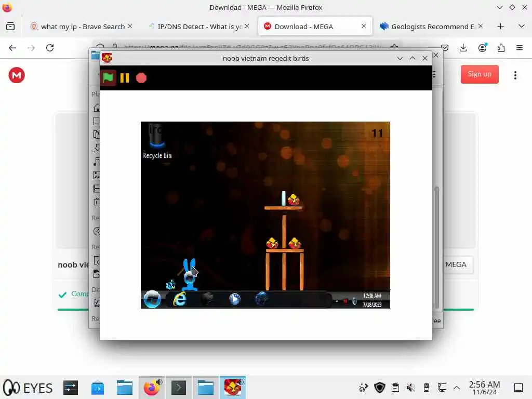Open clipboard tray icon
This screenshot has height=399, width=532.
tap(395, 387)
